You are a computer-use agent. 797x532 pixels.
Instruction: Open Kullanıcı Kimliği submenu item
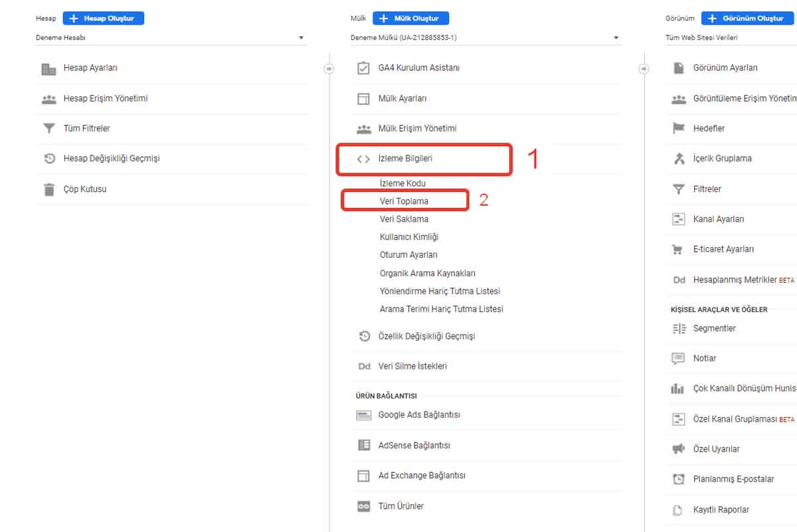point(409,237)
